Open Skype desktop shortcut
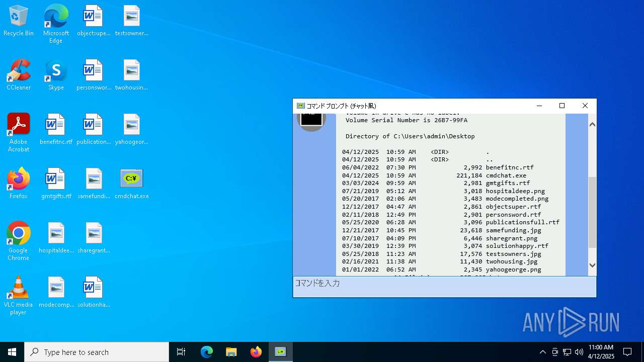Image resolution: width=644 pixels, height=362 pixels. (x=56, y=75)
